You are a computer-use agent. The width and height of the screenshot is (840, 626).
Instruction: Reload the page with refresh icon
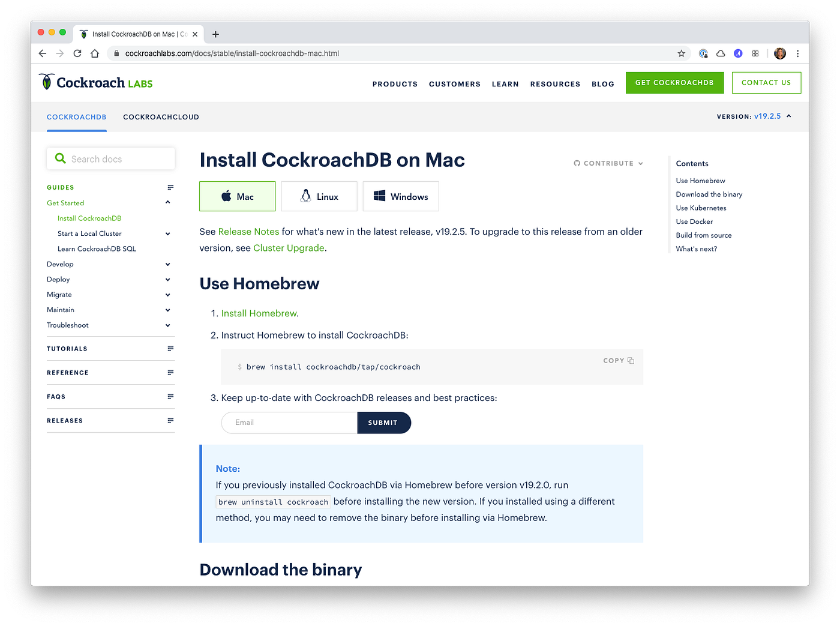click(77, 53)
